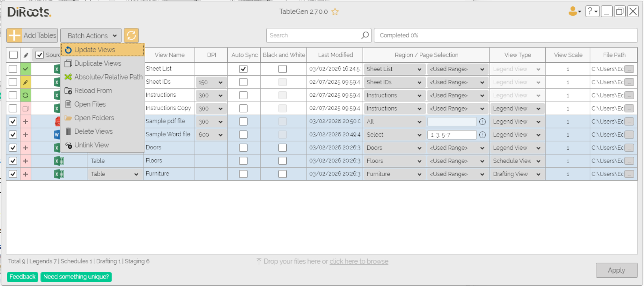Screen dimensions: 644x286
Task: Click plus status icon on Sample pdf file row
Action: 25,121
